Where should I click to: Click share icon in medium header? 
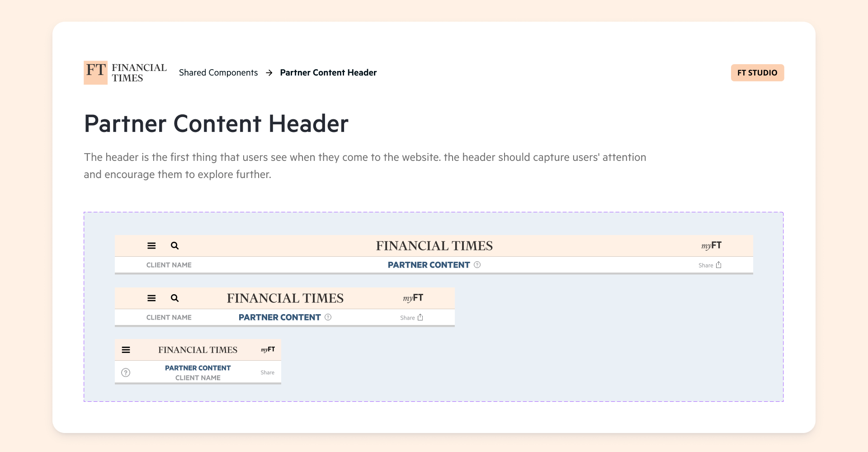click(x=420, y=317)
